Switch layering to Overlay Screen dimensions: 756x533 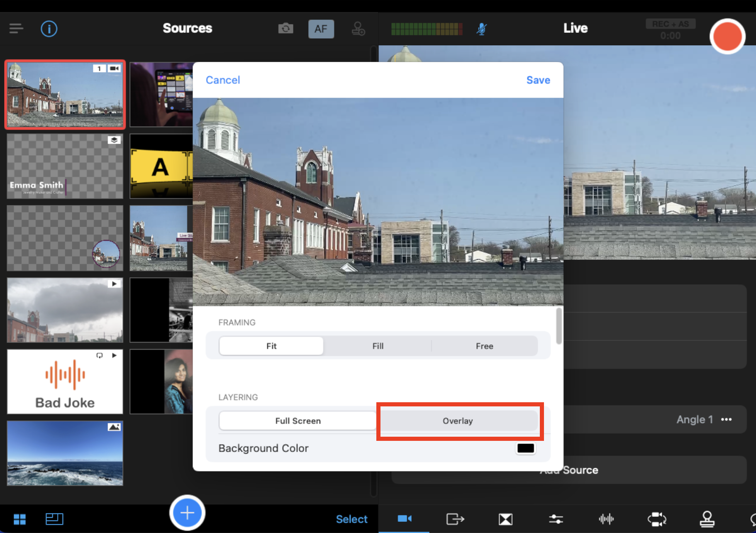pos(458,421)
